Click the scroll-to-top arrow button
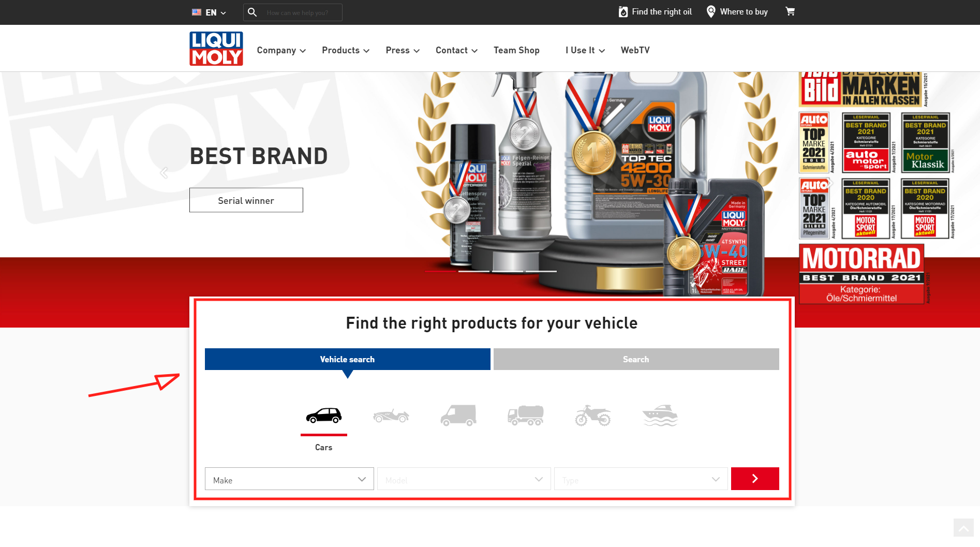 point(963,528)
